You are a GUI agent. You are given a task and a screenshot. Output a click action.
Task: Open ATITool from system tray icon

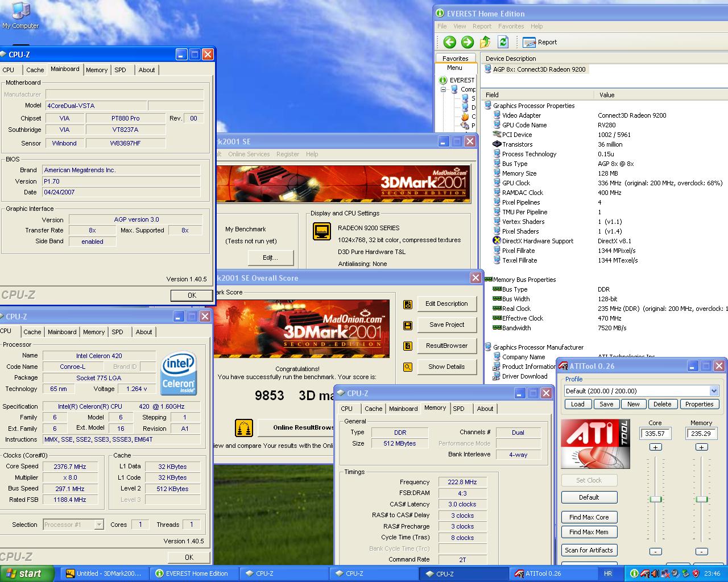click(x=644, y=573)
